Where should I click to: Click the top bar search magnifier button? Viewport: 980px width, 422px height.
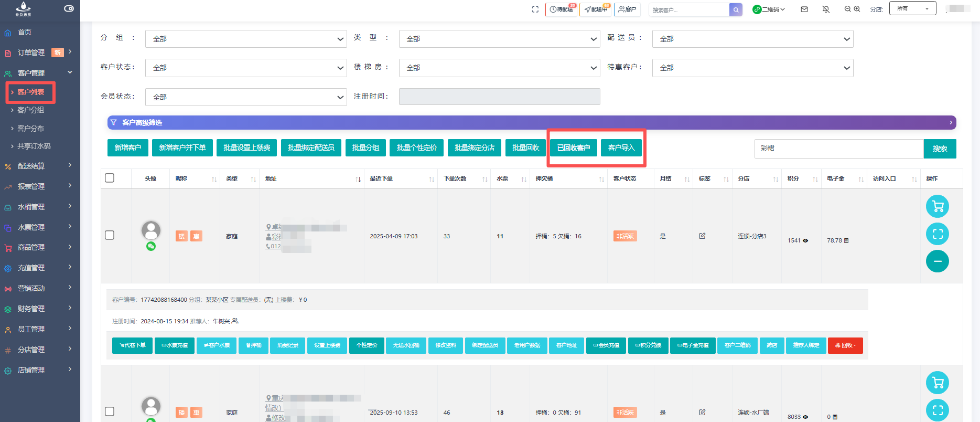point(736,9)
